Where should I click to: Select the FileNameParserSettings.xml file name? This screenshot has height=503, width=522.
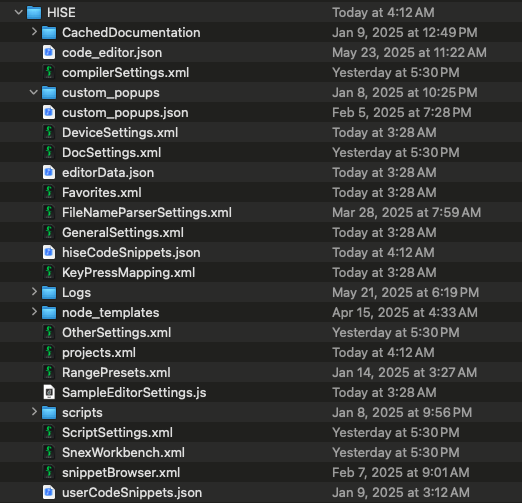(147, 213)
